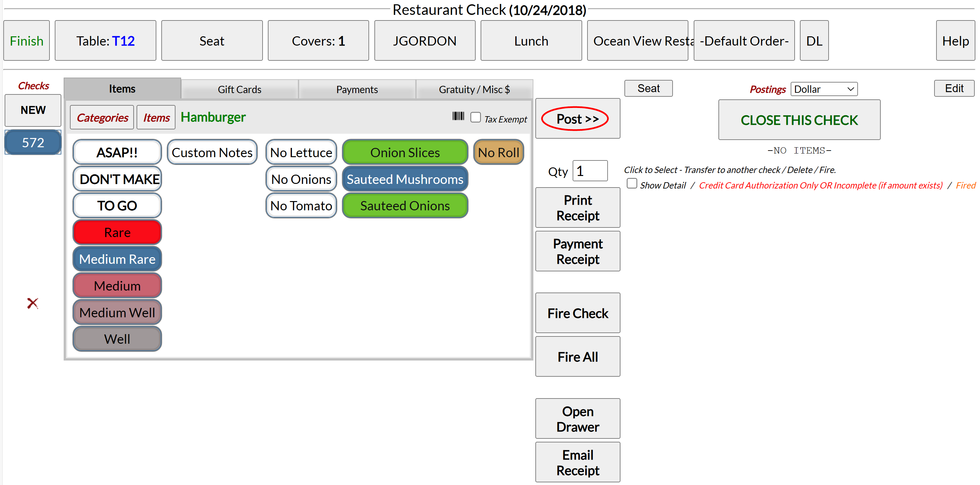Add Sauteed Mushrooms modifier
Screen dimensions: 980x485
[x=405, y=179]
